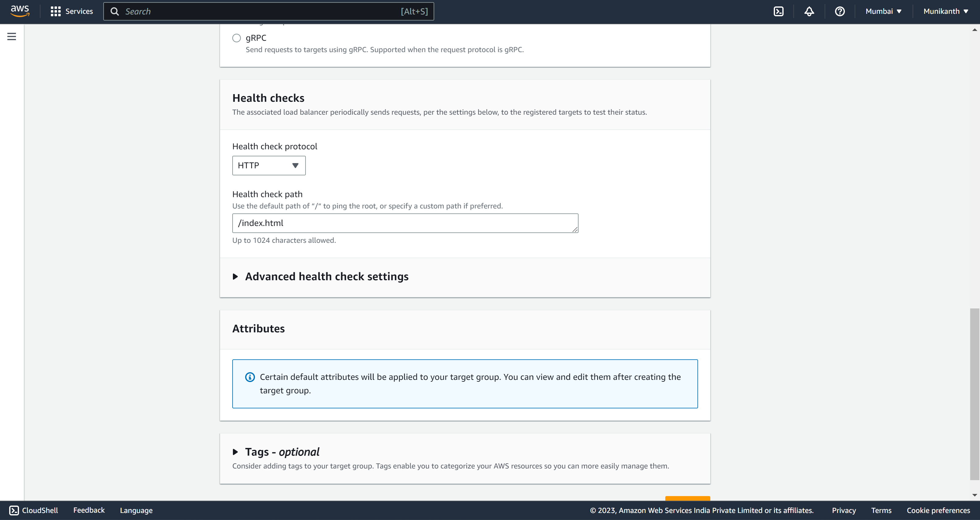Screen dimensions: 980x520
Task: Click into the Health check path field
Action: (405, 223)
